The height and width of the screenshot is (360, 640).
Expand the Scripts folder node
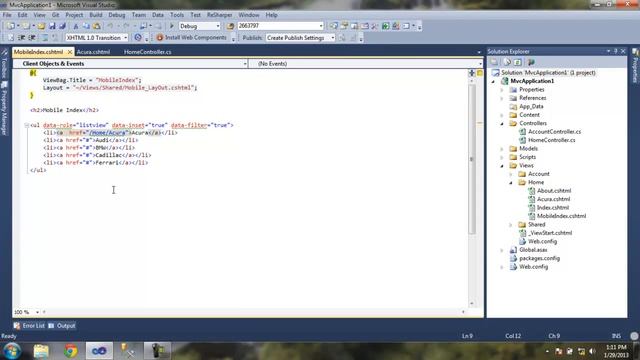502,157
